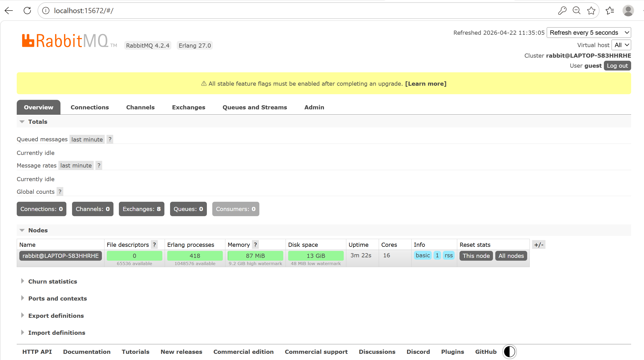The height and width of the screenshot is (360, 644).
Task: Reload the page with the refresh icon
Action: [27, 11]
